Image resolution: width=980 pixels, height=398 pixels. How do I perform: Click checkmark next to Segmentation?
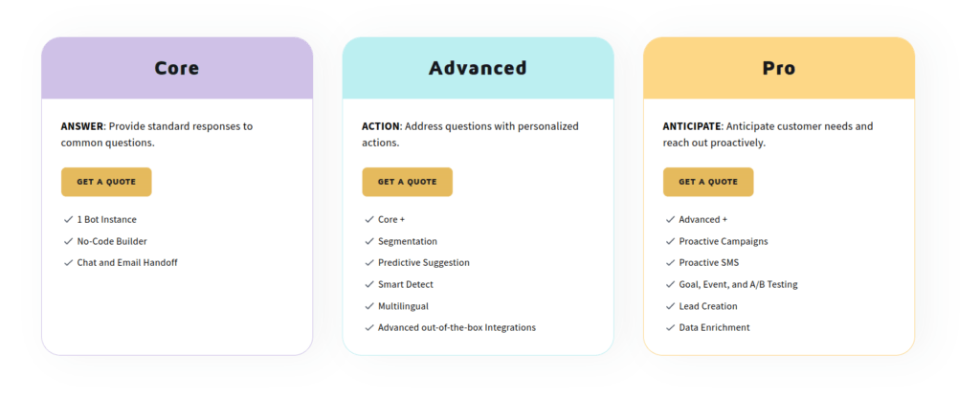(369, 241)
